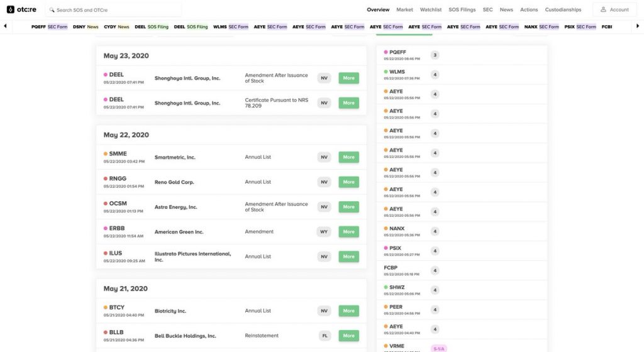
Task: Click the Account button
Action: click(x=614, y=9)
